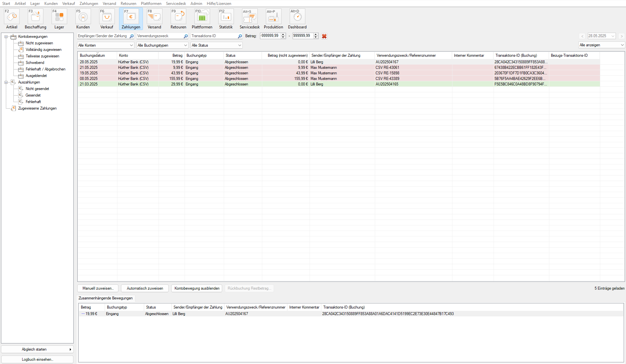626x364 pixels.
Task: Open the Beschaffung toolbar icon
Action: 36,17
